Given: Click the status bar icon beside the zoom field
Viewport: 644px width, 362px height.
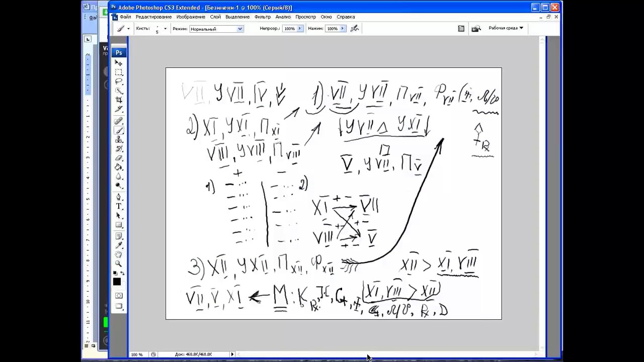Looking at the screenshot, I should pos(153,354).
